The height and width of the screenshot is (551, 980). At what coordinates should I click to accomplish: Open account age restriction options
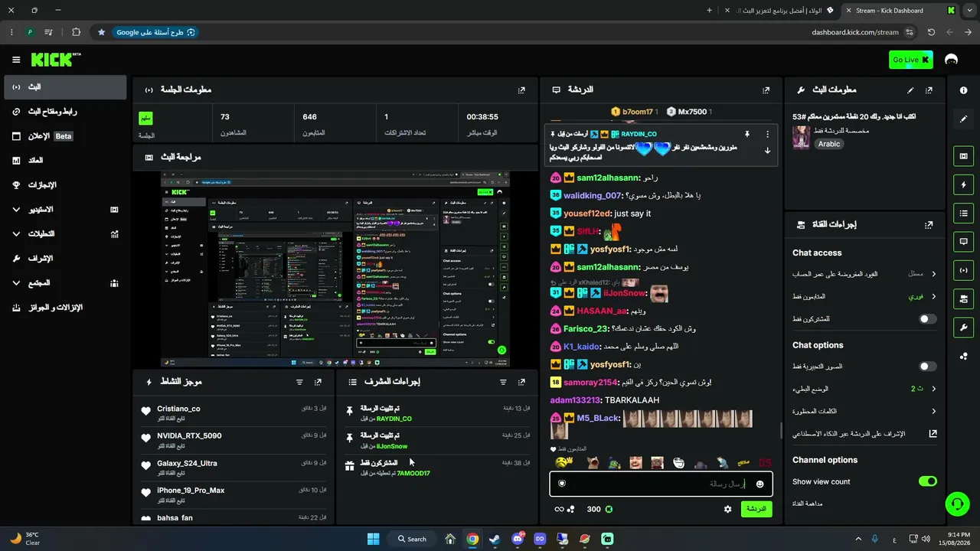[x=864, y=274]
